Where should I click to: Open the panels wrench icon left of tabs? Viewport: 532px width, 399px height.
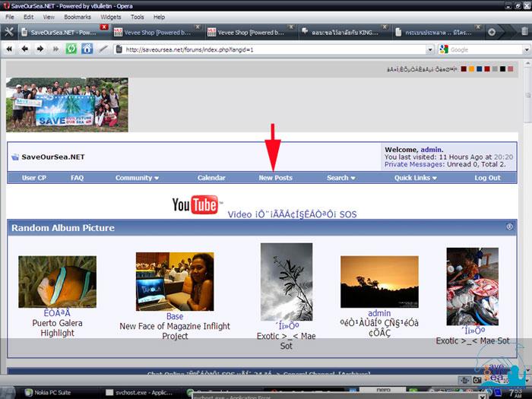9,32
